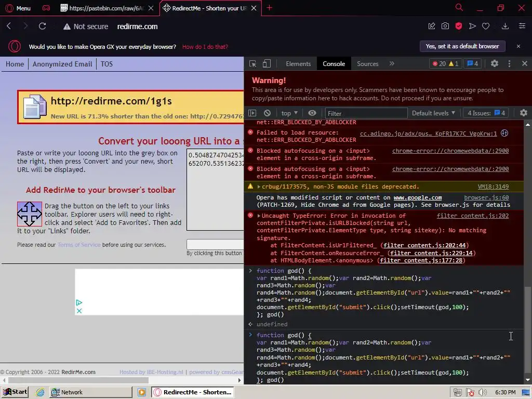Open DevTools settings gear
The image size is (532, 399).
pos(495,63)
